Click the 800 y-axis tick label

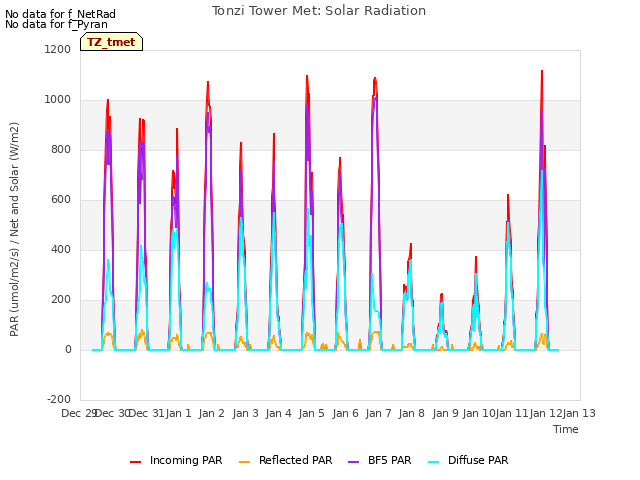61,149
